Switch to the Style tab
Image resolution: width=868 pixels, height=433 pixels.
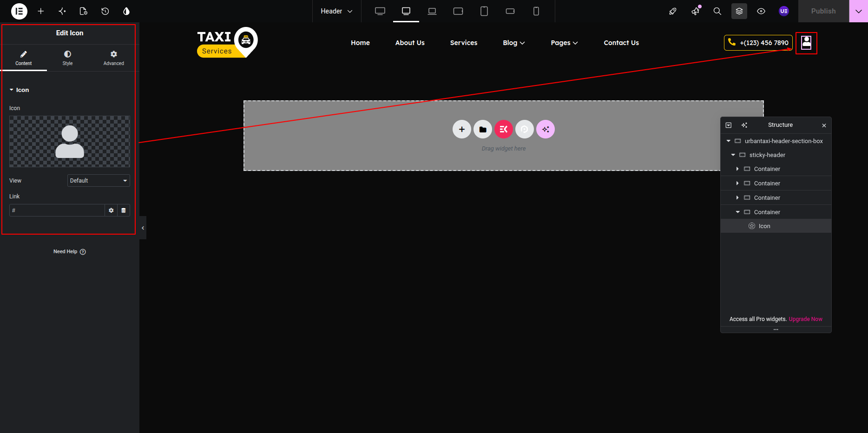click(68, 58)
